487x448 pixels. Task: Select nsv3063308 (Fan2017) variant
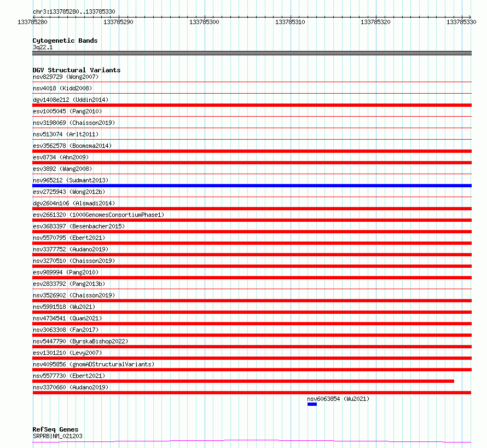[66, 330]
